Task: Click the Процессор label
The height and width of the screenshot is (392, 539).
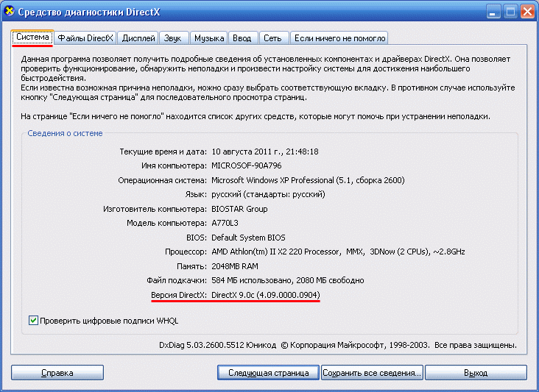Action: tap(186, 252)
